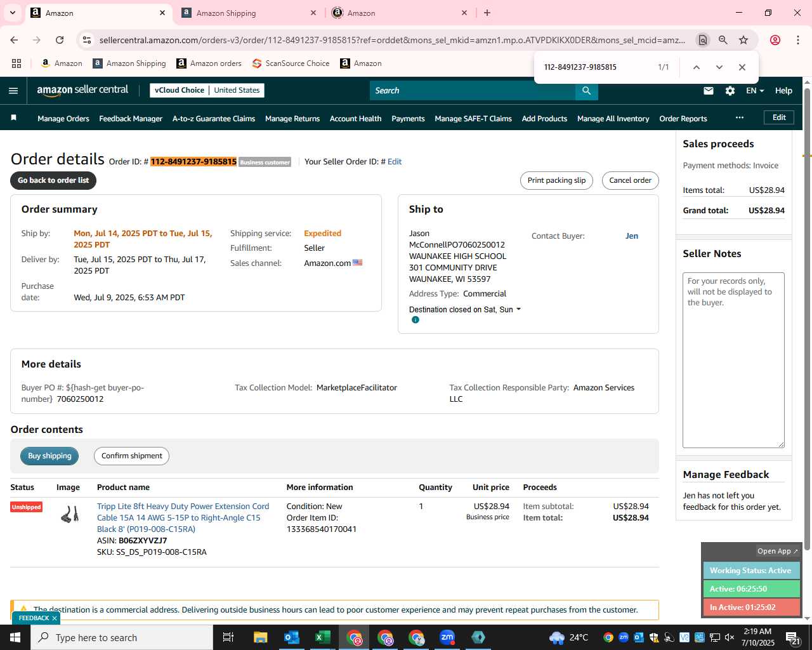Go to next find result arrow
The width and height of the screenshot is (812, 650).
(719, 67)
